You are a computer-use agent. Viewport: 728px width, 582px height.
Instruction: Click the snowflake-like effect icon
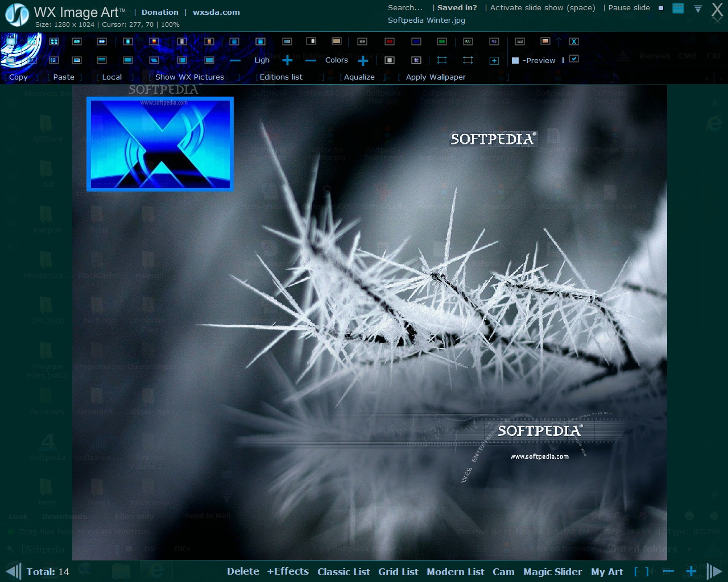pyautogui.click(x=416, y=60)
